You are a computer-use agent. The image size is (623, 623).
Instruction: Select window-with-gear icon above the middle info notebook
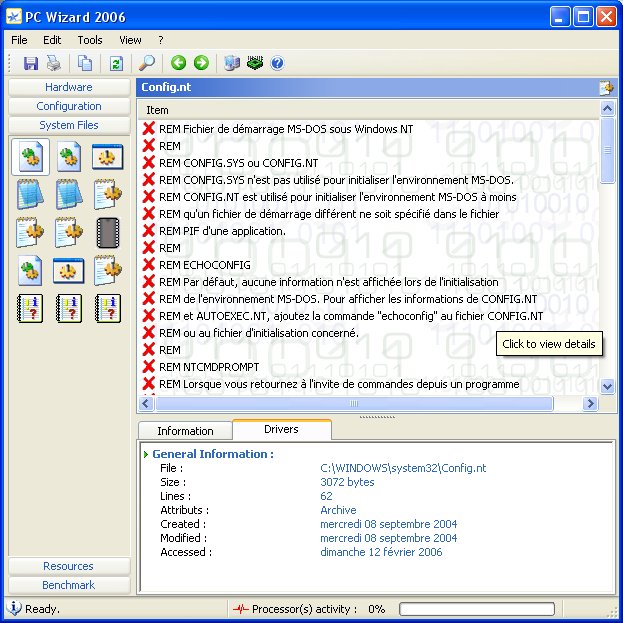click(68, 271)
